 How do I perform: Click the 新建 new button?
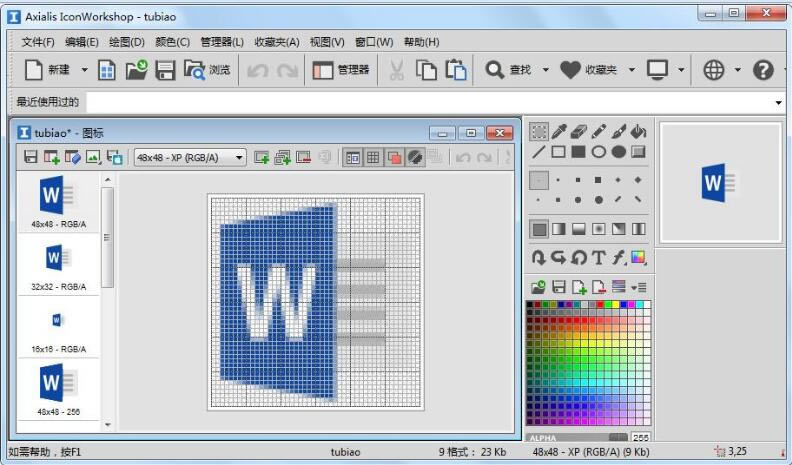click(47, 70)
